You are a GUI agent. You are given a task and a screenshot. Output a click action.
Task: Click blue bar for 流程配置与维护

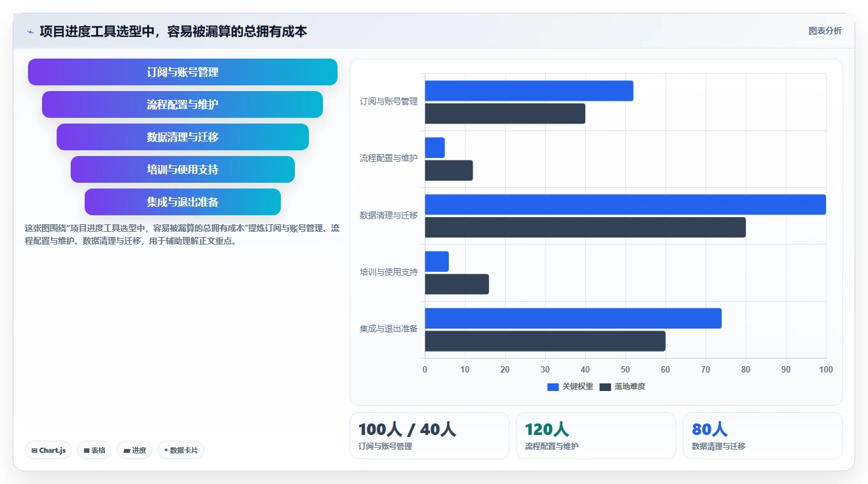435,148
